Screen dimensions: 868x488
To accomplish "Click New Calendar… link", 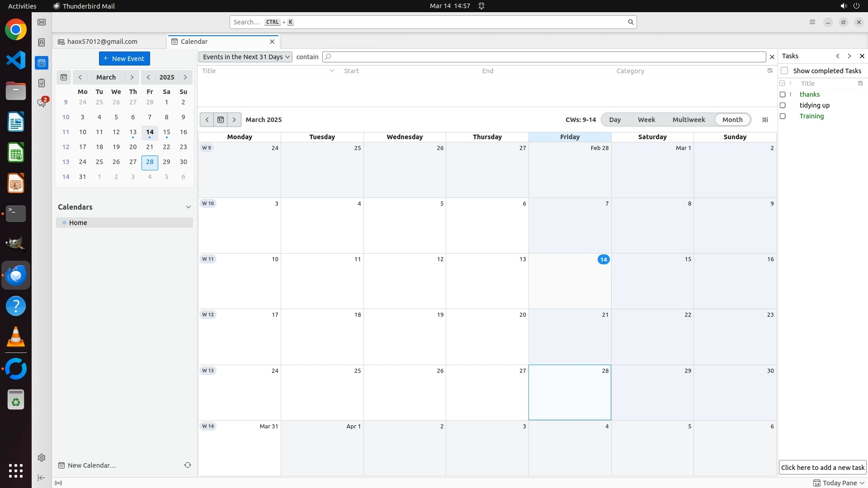I will 92,465.
